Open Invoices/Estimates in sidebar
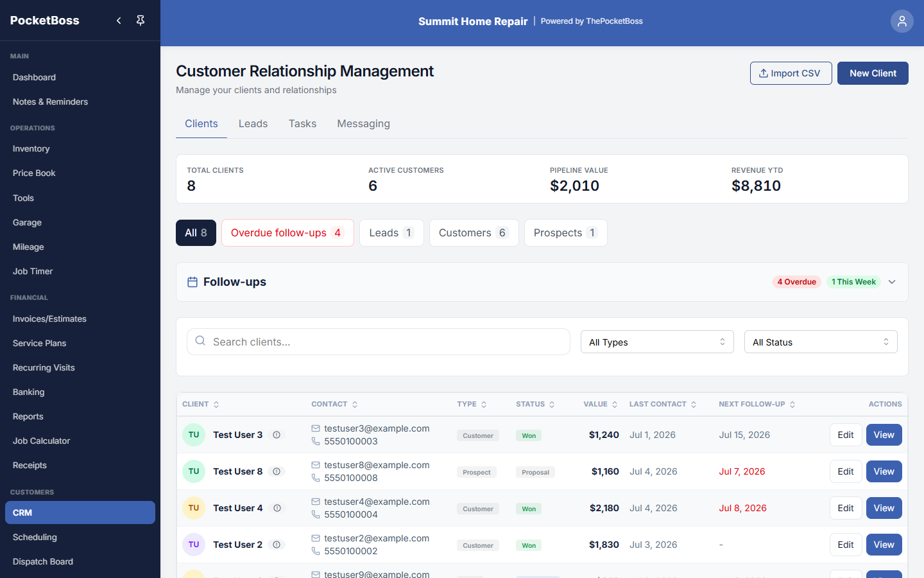This screenshot has width=924, height=578. point(80,319)
